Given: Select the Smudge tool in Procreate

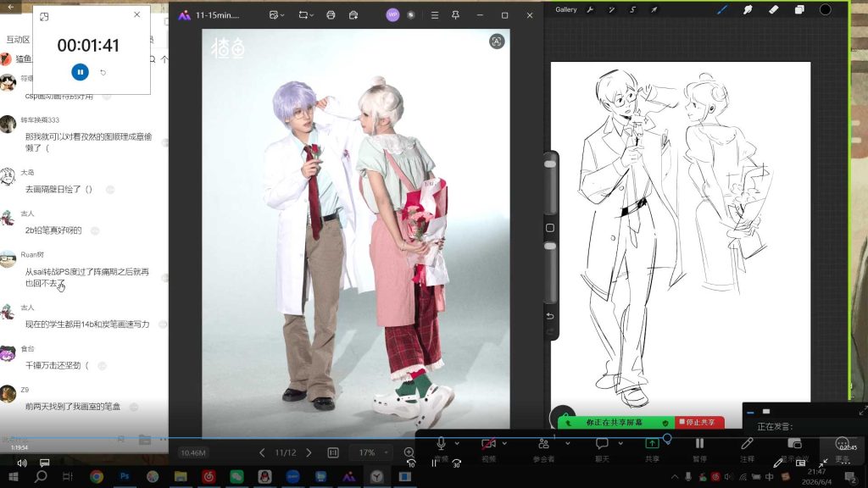Looking at the screenshot, I should (748, 9).
